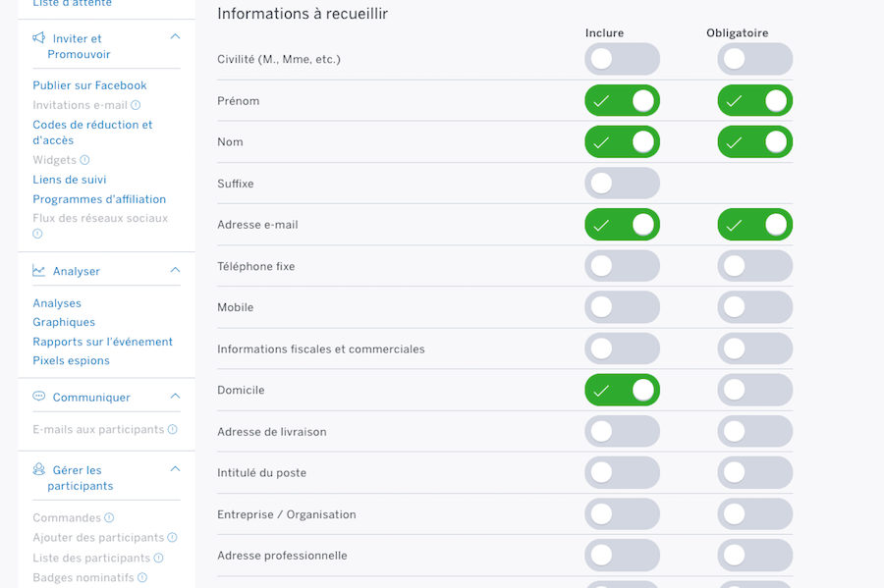Enable the Inclure toggle for Civilité
This screenshot has height=588, width=884.
pyautogui.click(x=622, y=59)
